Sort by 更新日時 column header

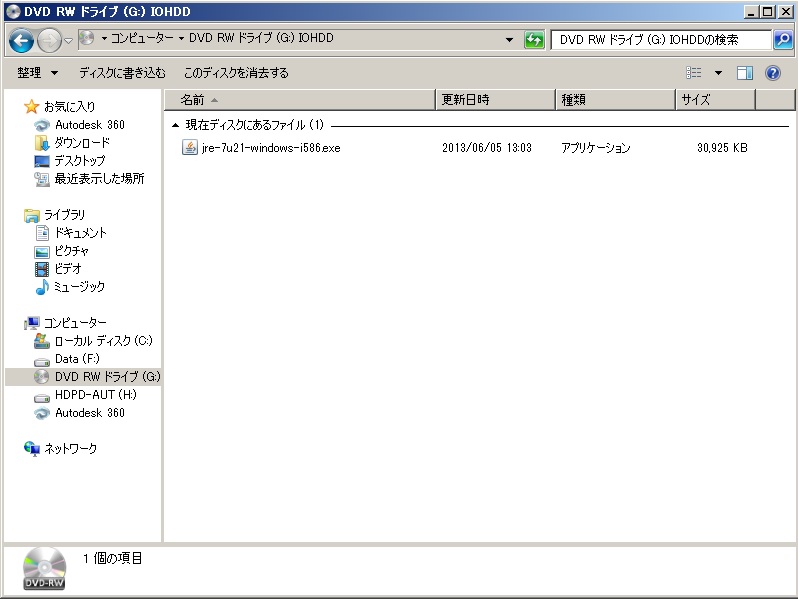495,100
